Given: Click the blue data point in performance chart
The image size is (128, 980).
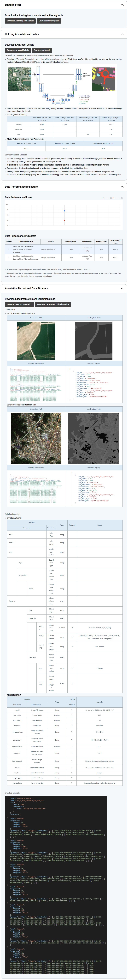Looking at the screenshot, I should click(x=65, y=210).
